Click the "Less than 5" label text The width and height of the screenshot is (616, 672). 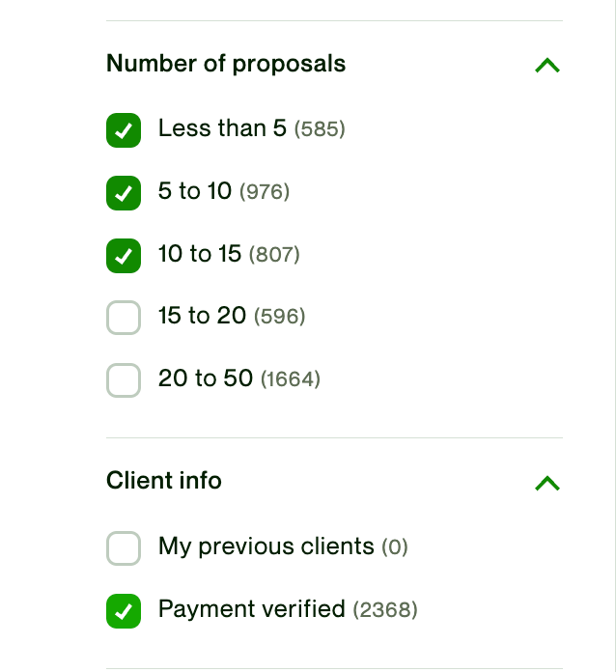click(222, 128)
